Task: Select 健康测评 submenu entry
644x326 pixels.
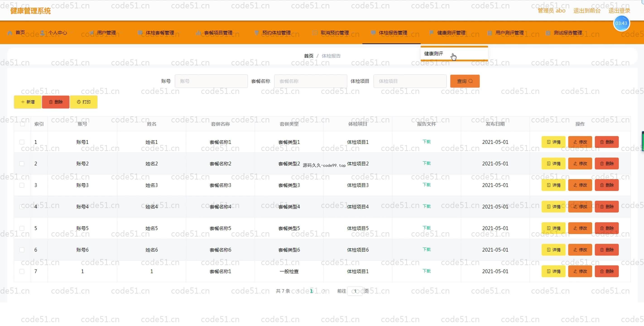Action: click(x=454, y=53)
